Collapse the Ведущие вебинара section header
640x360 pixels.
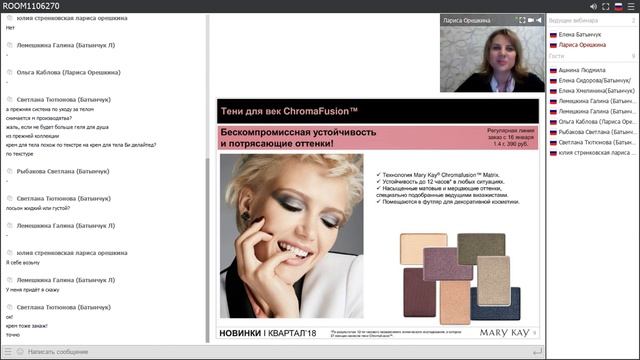[x=593, y=20]
